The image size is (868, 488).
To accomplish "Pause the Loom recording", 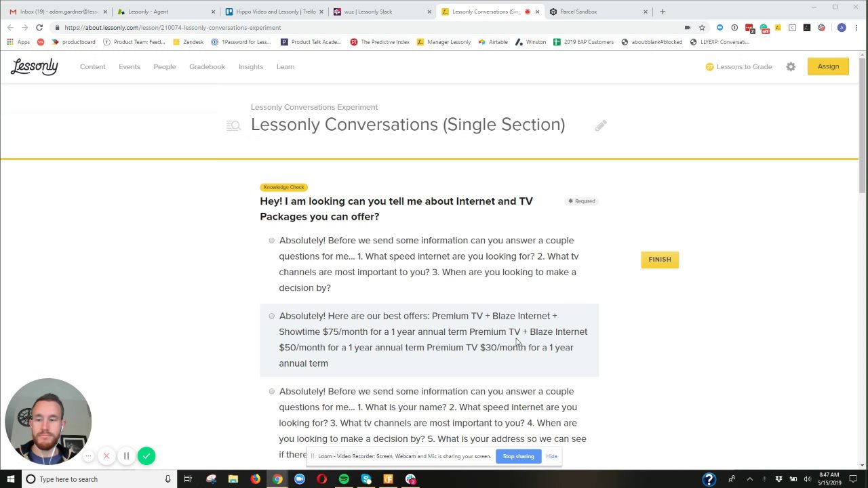I will (x=126, y=456).
